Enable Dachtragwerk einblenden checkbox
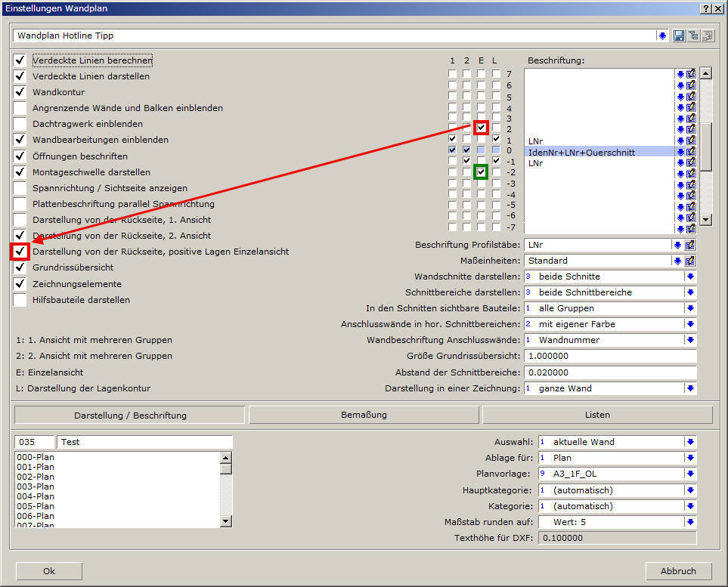This screenshot has width=728, height=587. (20, 124)
